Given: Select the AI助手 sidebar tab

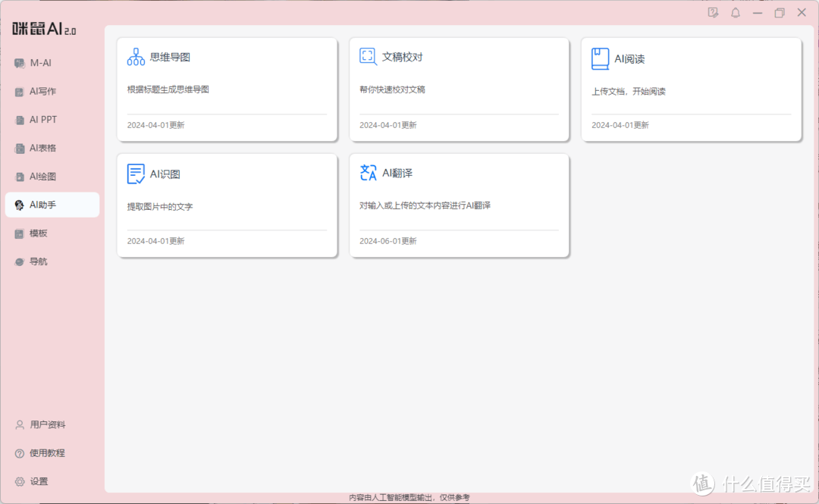Looking at the screenshot, I should pyautogui.click(x=42, y=205).
